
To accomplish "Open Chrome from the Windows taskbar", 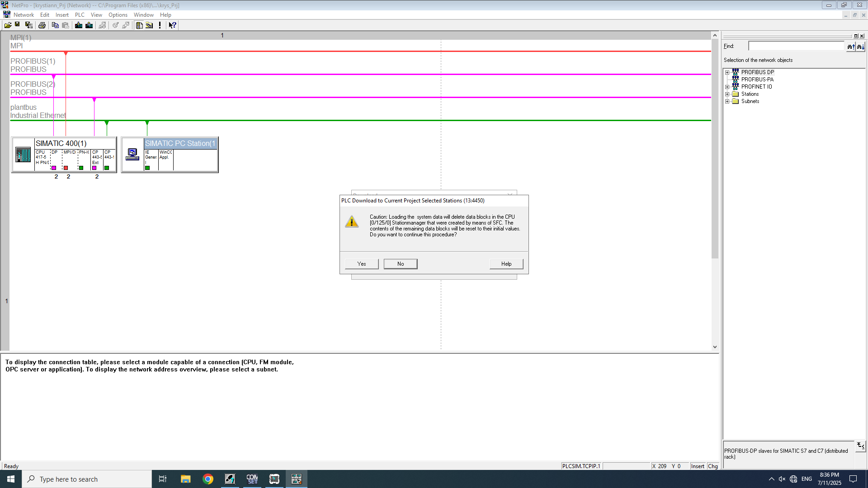I will pyautogui.click(x=208, y=479).
